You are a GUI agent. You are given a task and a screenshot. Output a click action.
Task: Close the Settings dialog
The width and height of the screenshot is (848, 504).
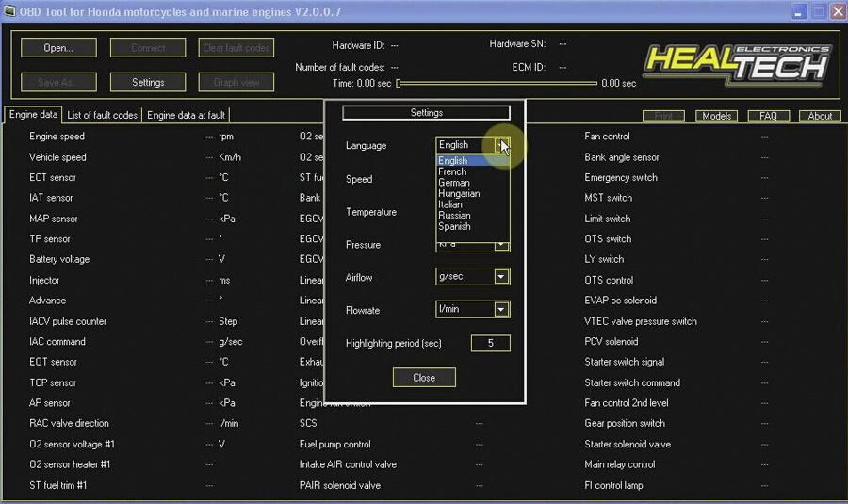pyautogui.click(x=424, y=378)
